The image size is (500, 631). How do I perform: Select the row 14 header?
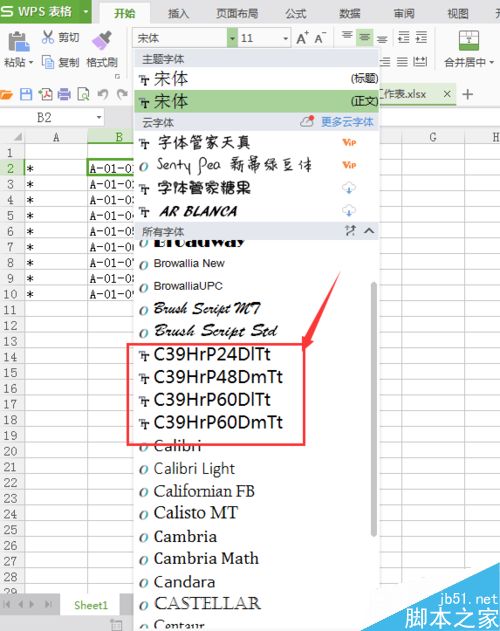tap(10, 357)
